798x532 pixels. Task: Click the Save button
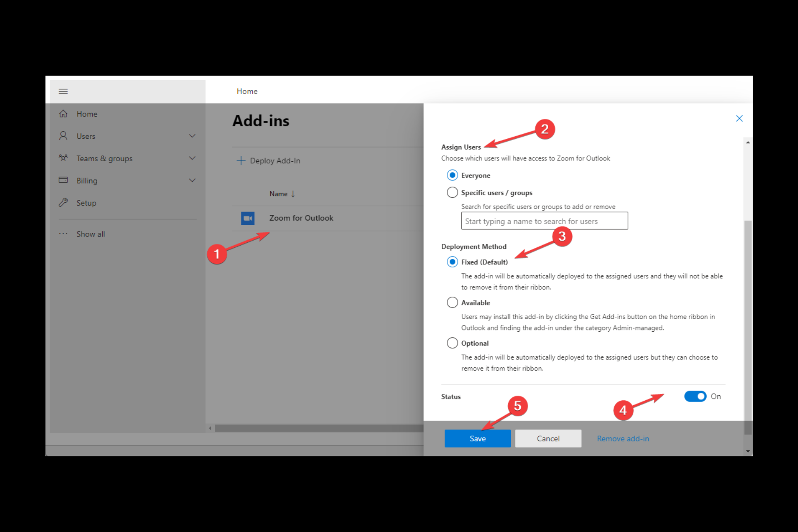point(478,438)
